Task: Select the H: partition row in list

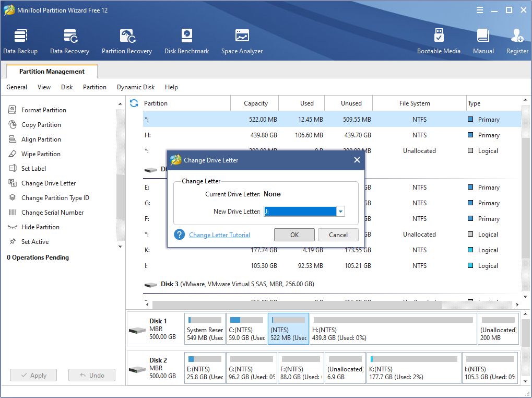Action: click(332, 135)
